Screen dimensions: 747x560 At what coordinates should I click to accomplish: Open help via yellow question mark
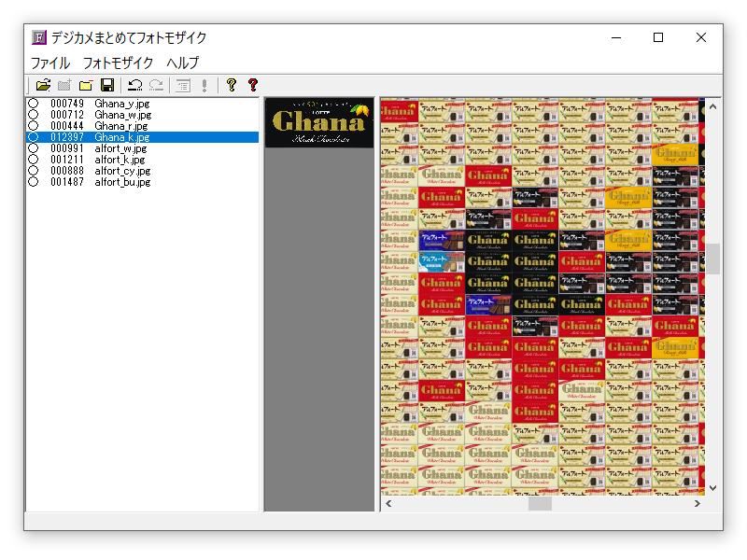[232, 85]
